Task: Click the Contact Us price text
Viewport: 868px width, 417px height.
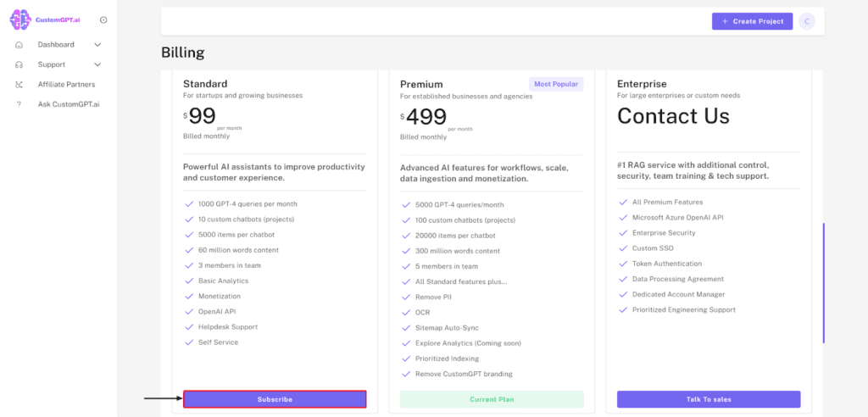Action: point(673,116)
